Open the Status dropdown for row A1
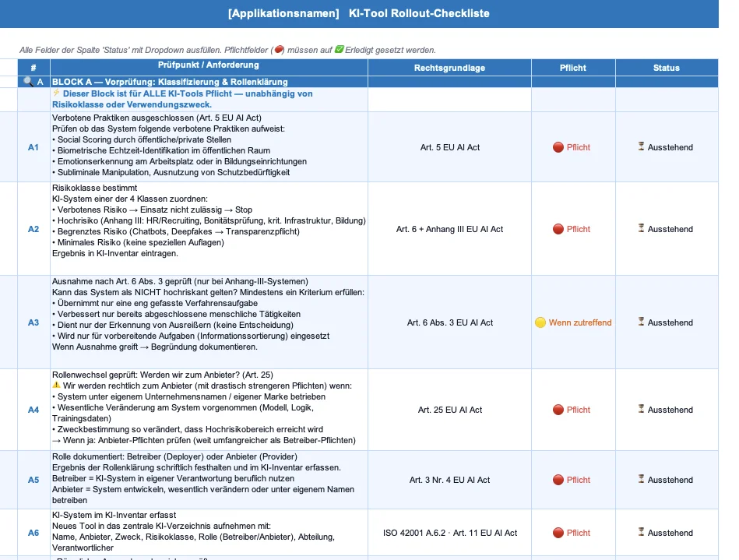The height and width of the screenshot is (560, 739). 667,145
